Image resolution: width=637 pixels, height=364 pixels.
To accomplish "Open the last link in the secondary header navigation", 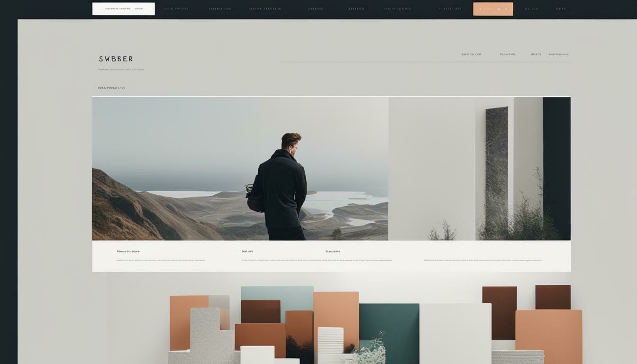I will pos(558,55).
